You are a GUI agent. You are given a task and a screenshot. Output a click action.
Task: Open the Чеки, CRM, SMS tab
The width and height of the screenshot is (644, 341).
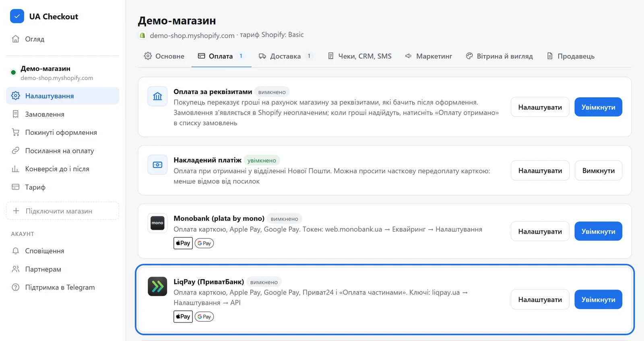(x=359, y=56)
